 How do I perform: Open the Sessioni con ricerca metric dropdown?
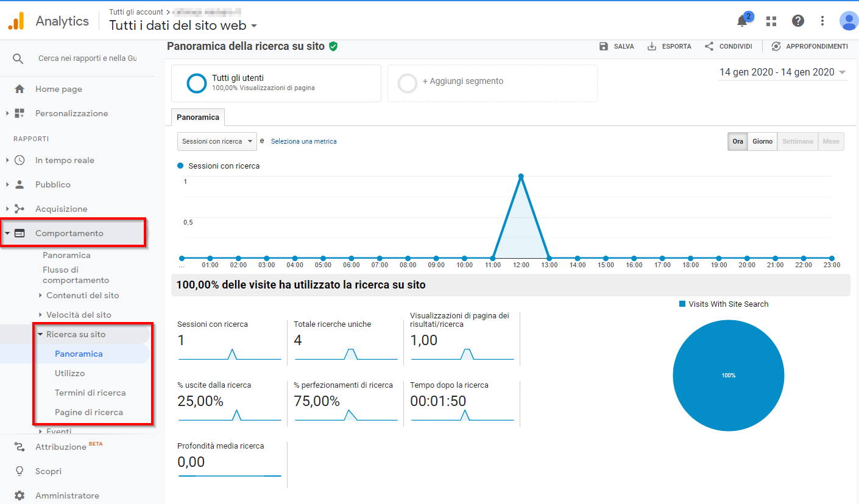coord(217,141)
